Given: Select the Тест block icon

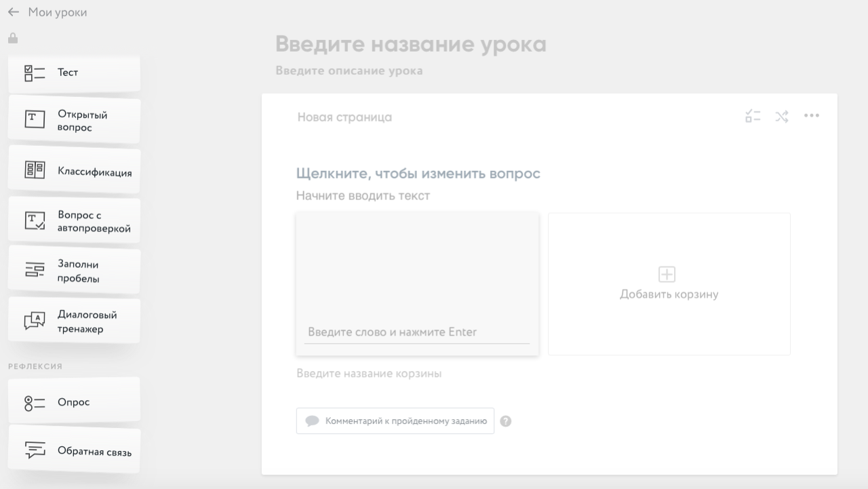Looking at the screenshot, I should click(35, 73).
